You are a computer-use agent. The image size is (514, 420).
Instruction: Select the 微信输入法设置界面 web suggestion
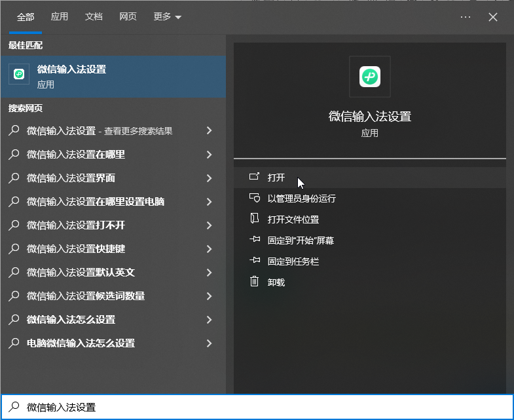(x=71, y=178)
